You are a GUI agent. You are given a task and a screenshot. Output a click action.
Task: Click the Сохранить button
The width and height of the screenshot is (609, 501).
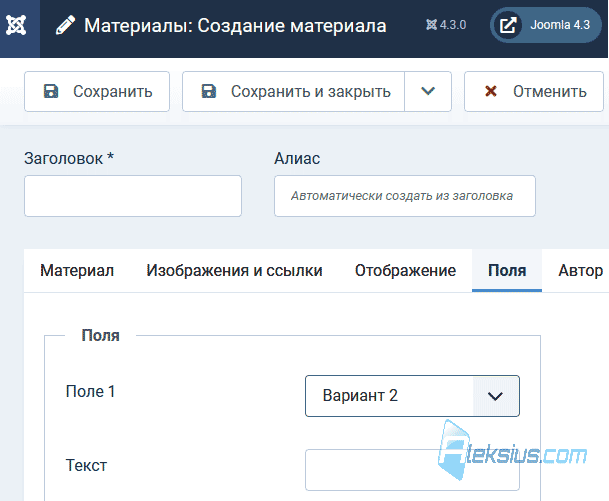(97, 92)
